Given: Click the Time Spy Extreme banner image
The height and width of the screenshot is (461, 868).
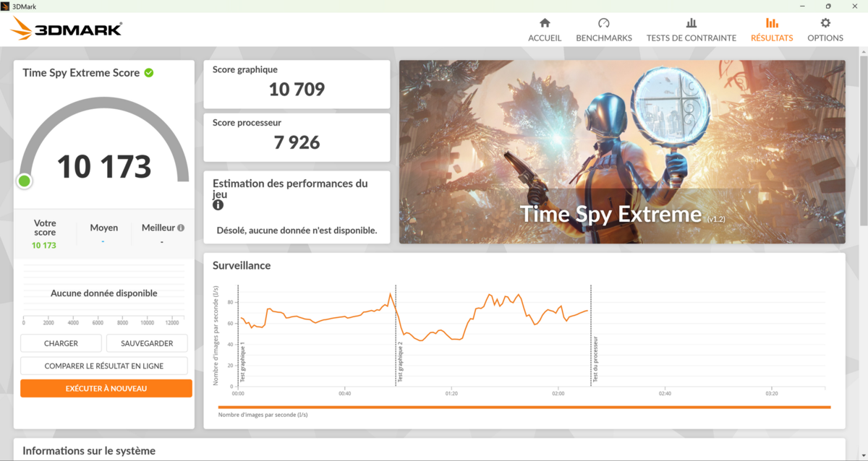Looking at the screenshot, I should coord(622,152).
